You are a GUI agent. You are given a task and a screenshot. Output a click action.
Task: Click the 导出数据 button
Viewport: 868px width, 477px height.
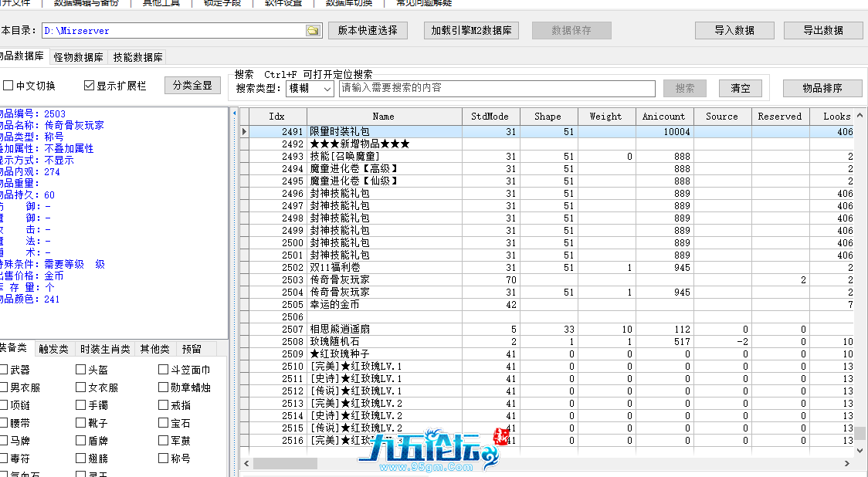coord(822,31)
